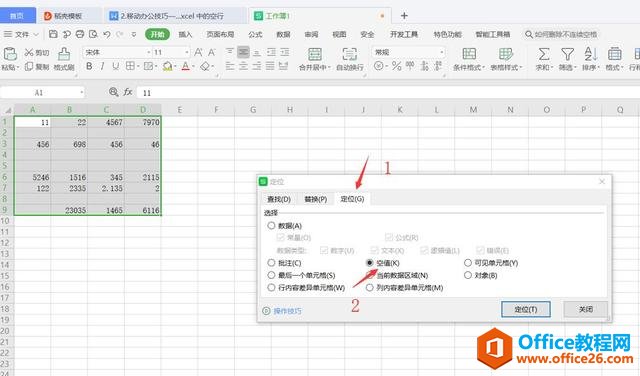Open the fill color dropdown arrow
Viewport: 640px width, 376px height.
tap(175, 66)
